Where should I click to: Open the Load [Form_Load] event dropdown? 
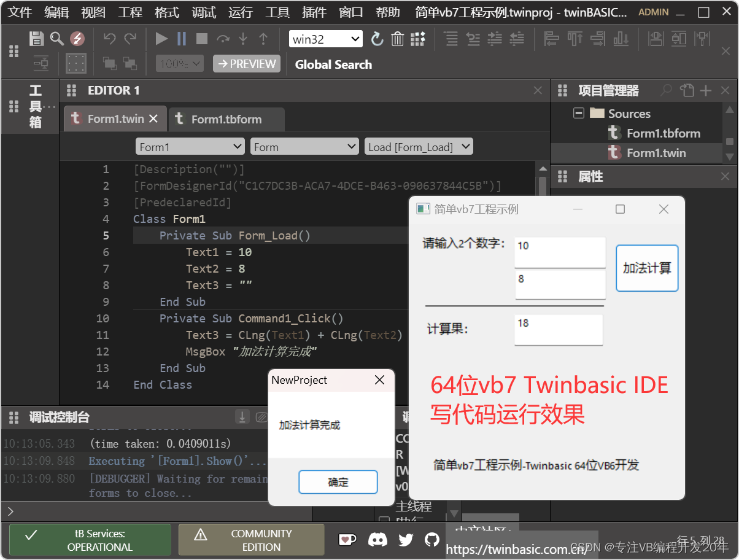point(419,146)
